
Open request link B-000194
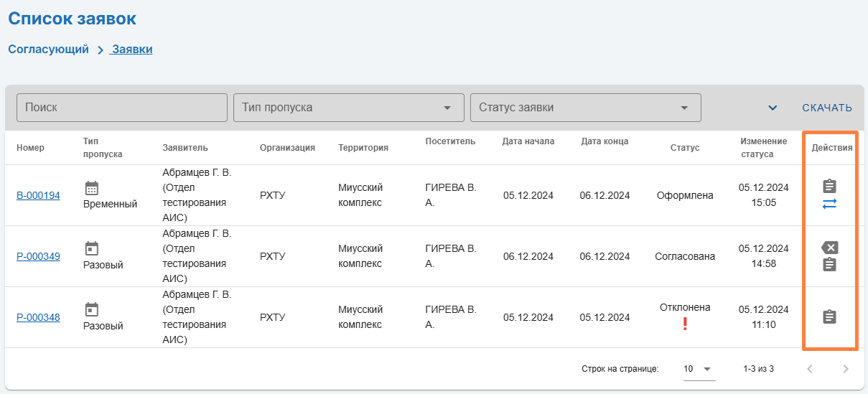(x=38, y=195)
